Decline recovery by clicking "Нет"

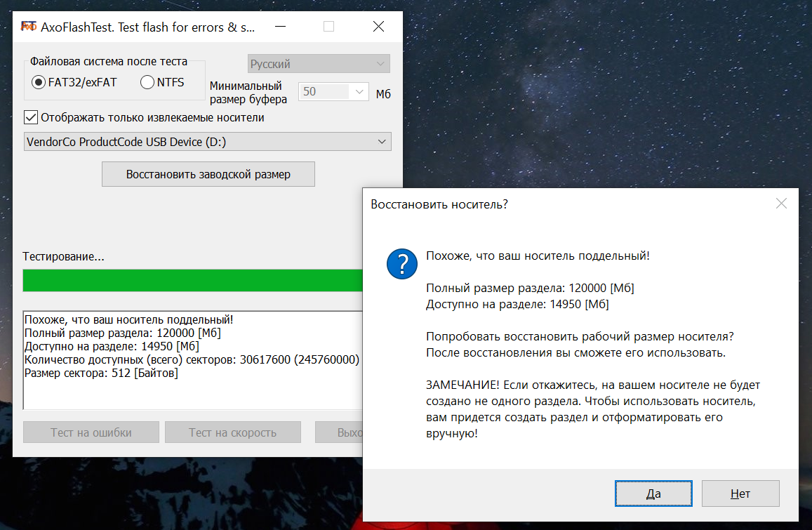point(740,493)
